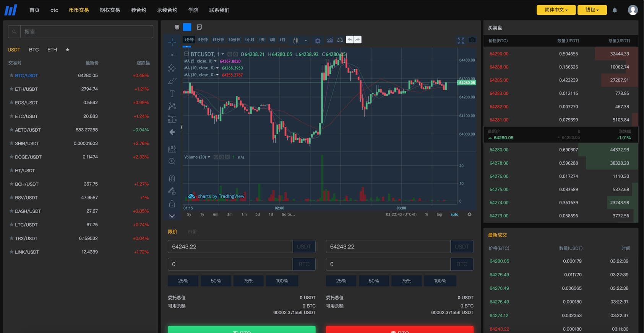
Task: Click the chart zoom-in tool
Action: [172, 162]
